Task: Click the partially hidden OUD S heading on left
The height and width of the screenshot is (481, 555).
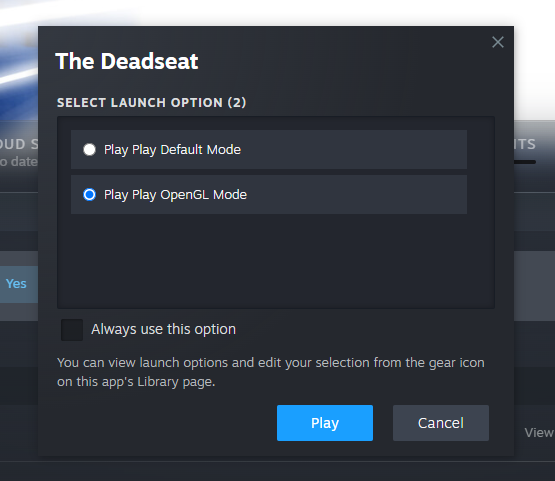Action: [19, 144]
